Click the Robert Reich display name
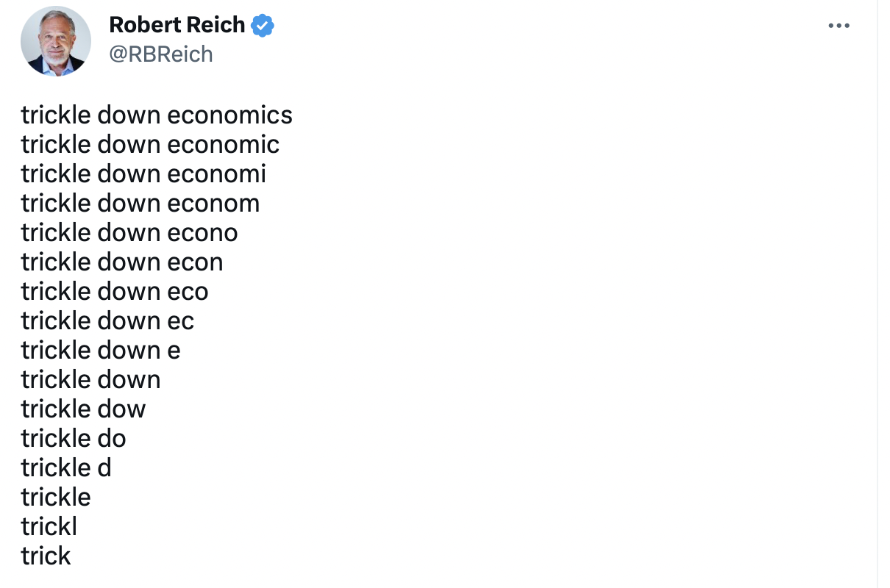 pos(177,25)
